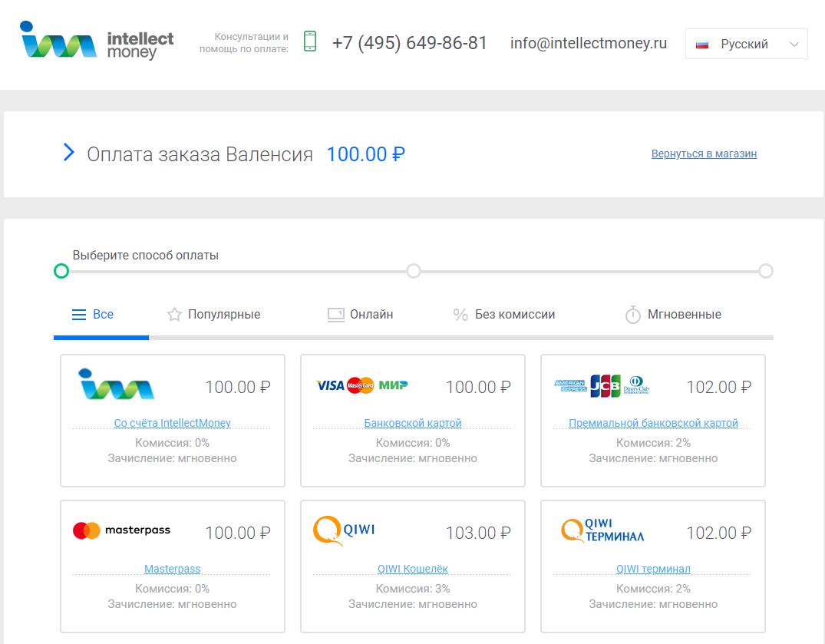Switch to the Мгновенные tab

click(673, 315)
